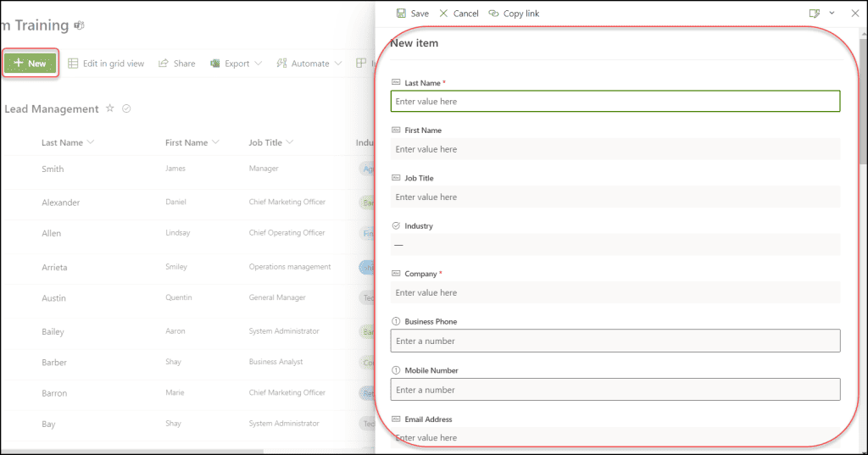Click the edit form icon at top right

click(815, 14)
